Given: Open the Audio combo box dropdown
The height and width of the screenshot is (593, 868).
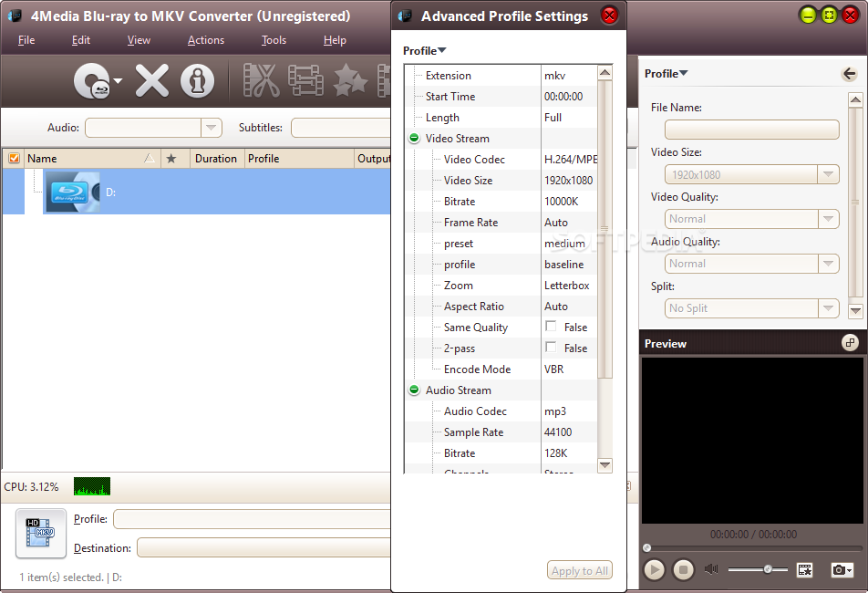Looking at the screenshot, I should pos(211,128).
